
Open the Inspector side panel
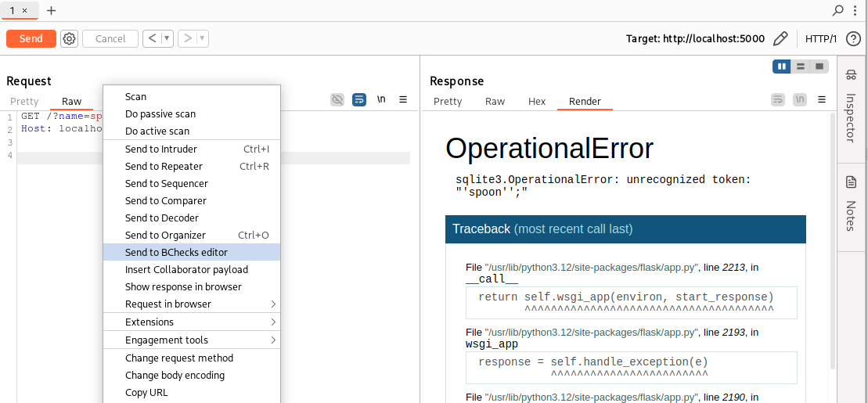click(x=852, y=108)
